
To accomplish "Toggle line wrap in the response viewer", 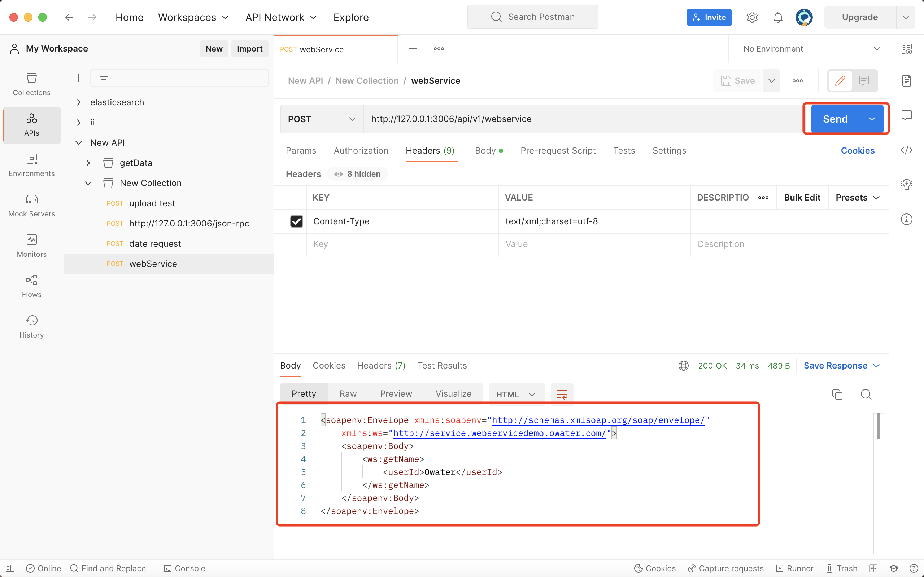I will [562, 394].
